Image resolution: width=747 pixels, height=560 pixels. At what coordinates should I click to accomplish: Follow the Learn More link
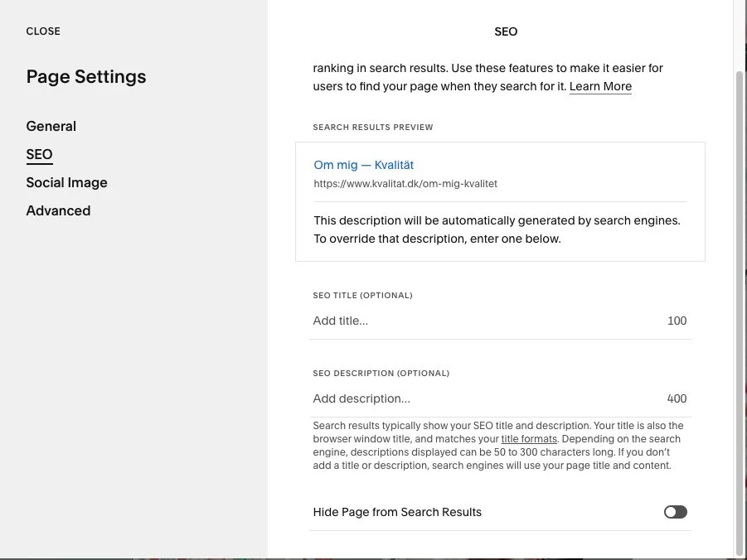point(600,86)
